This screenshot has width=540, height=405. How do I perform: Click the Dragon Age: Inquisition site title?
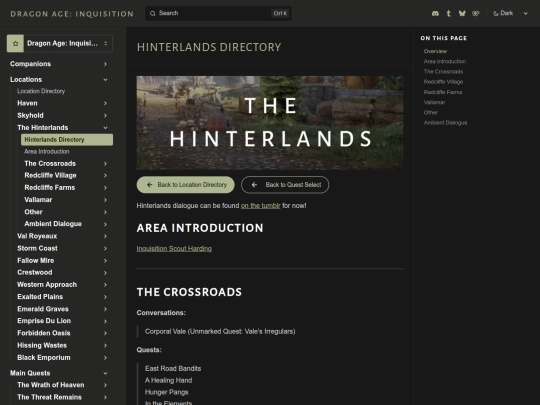point(72,14)
